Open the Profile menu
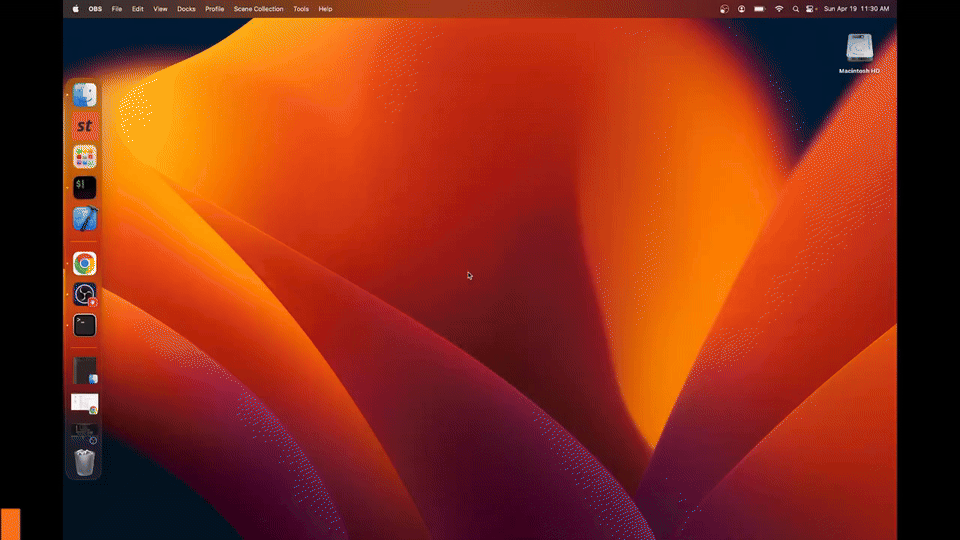This screenshot has width=960, height=540. click(x=214, y=9)
